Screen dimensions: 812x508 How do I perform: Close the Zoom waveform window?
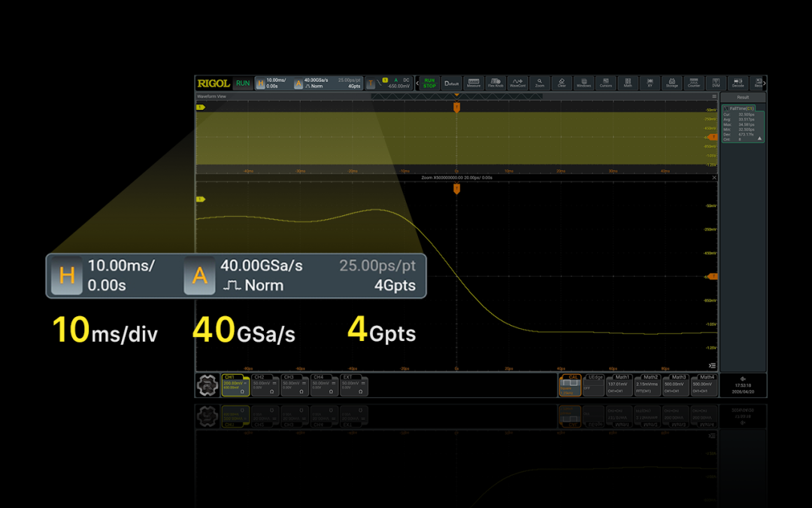(714, 178)
